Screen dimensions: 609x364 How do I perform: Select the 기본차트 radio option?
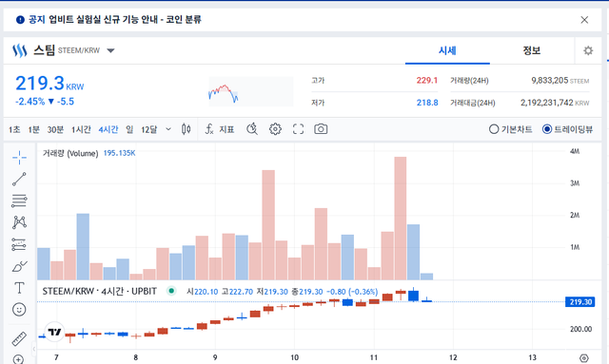(510, 129)
